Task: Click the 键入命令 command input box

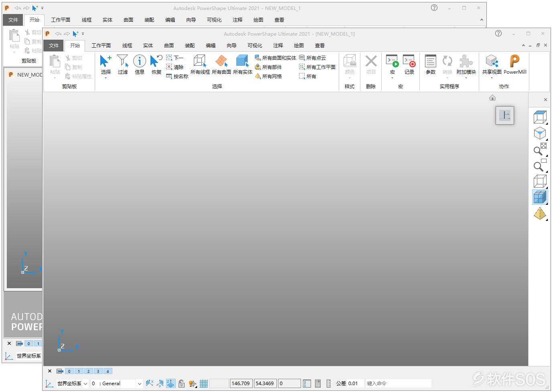Action: (398, 384)
